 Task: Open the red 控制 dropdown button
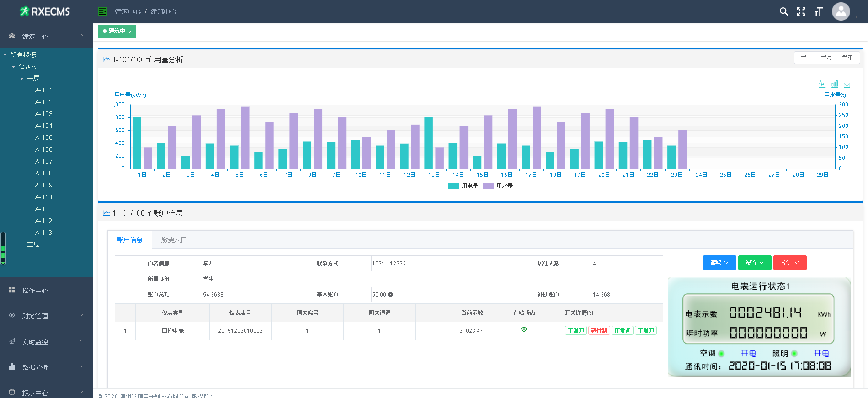pos(789,263)
